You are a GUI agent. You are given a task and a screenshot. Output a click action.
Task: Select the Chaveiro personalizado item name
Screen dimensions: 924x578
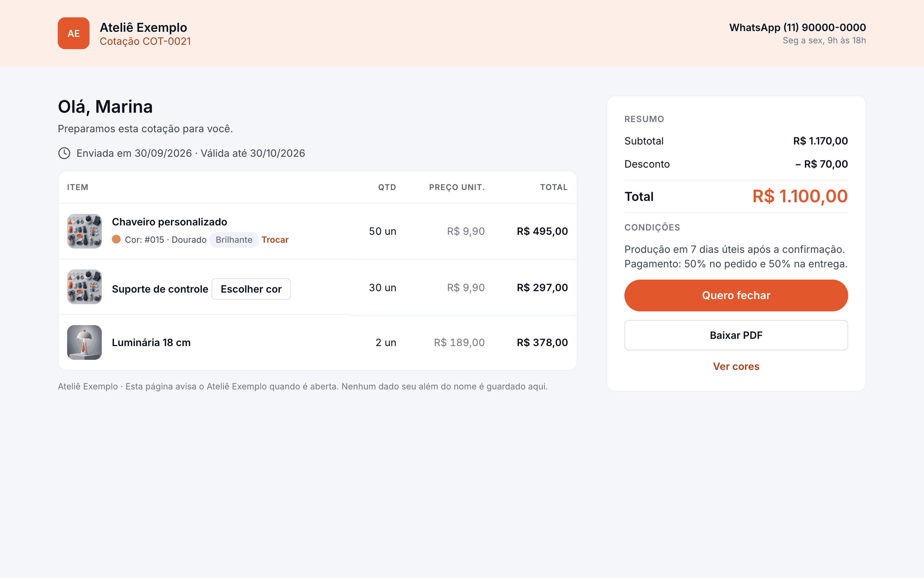(x=170, y=222)
